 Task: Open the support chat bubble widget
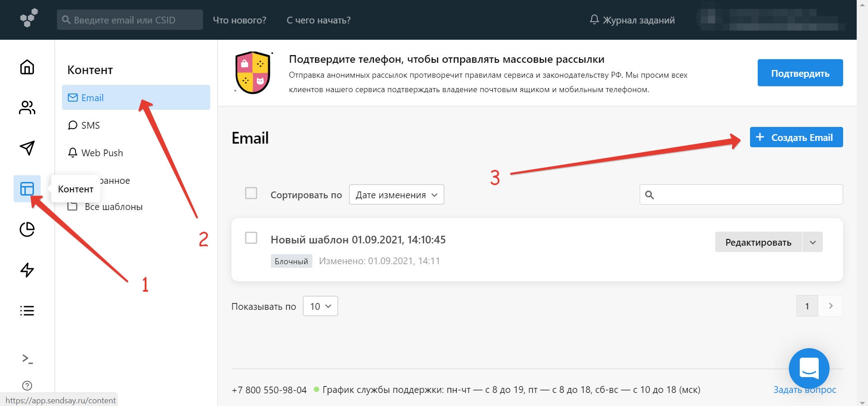click(x=809, y=368)
